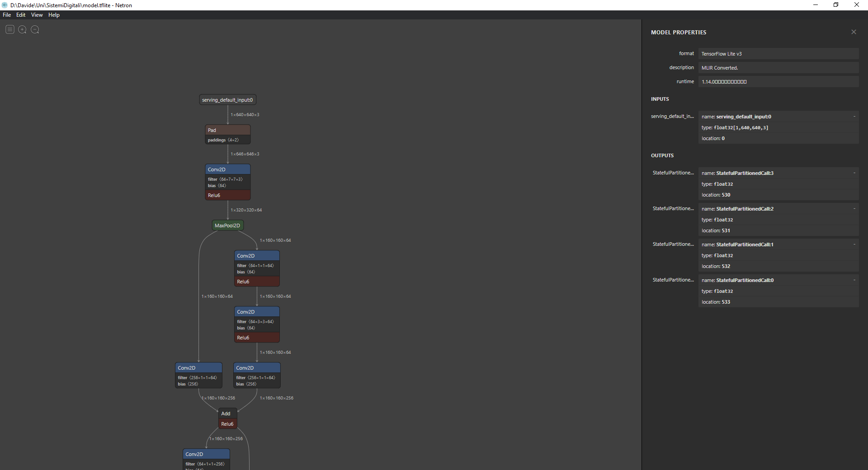The width and height of the screenshot is (868, 470).
Task: Zoom out using the magnifier minus icon
Action: tap(35, 29)
